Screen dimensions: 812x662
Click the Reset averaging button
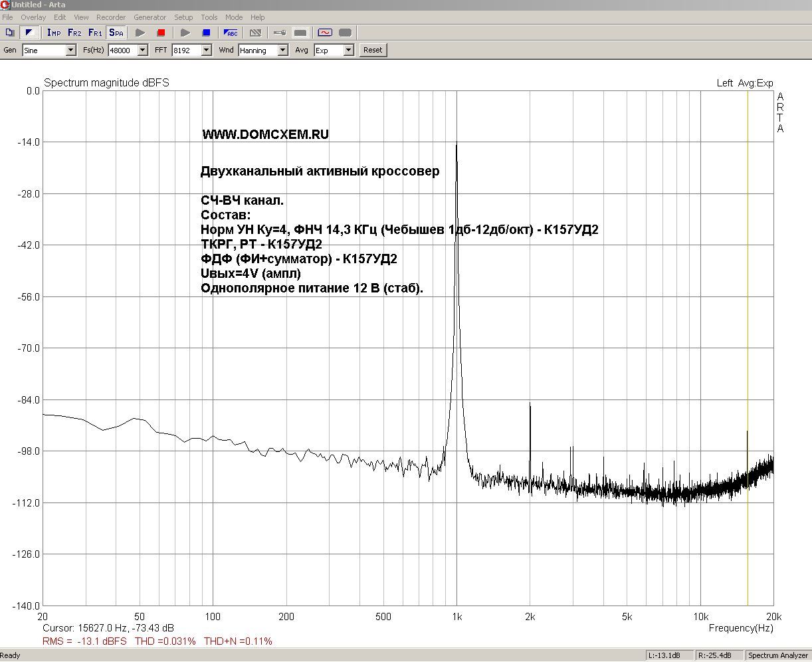click(x=373, y=50)
